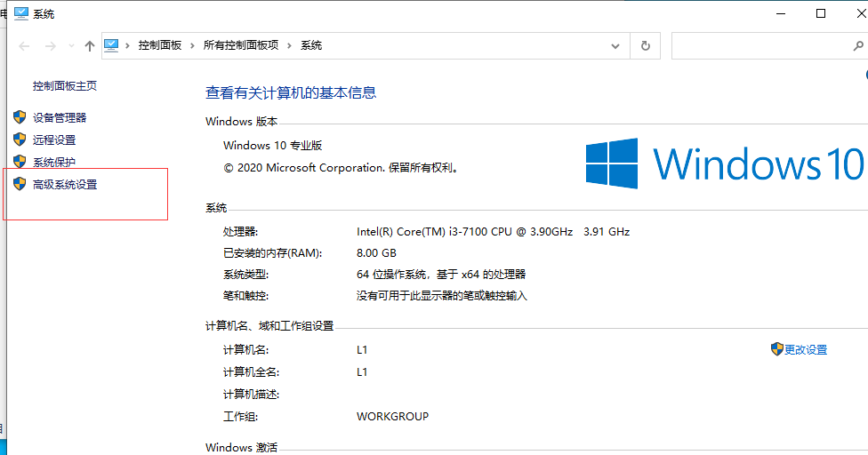This screenshot has height=455, width=868.
Task: Click 计算机名、域和工作组设置 section heading
Action: (x=269, y=326)
